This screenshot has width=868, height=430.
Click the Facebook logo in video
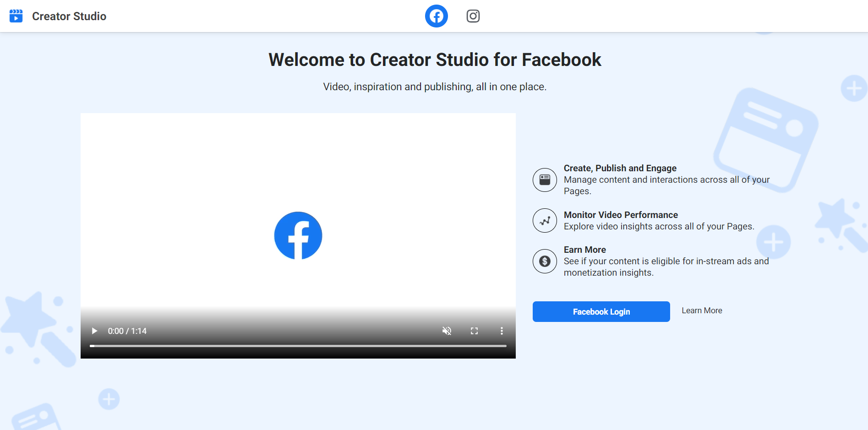tap(298, 235)
